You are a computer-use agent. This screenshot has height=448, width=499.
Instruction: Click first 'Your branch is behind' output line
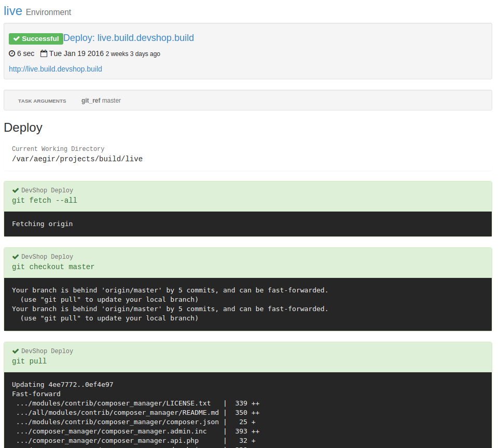pos(170,290)
